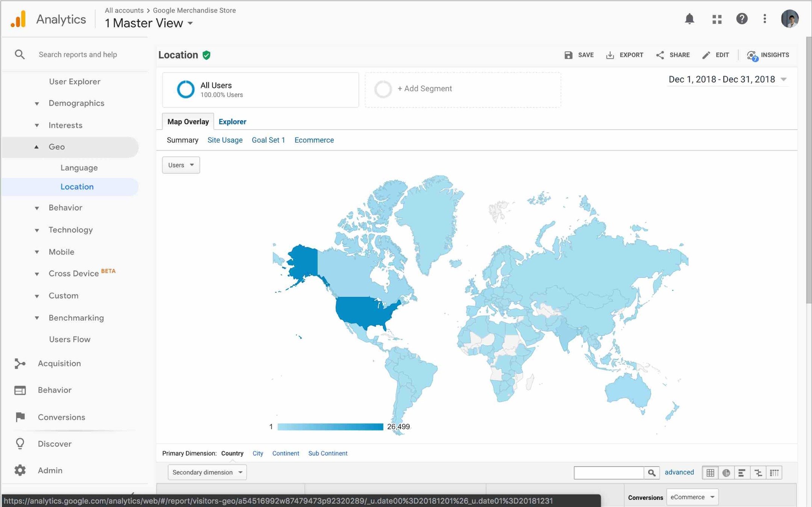Open the Users metric dropdown
The image size is (812, 507).
pyautogui.click(x=181, y=165)
